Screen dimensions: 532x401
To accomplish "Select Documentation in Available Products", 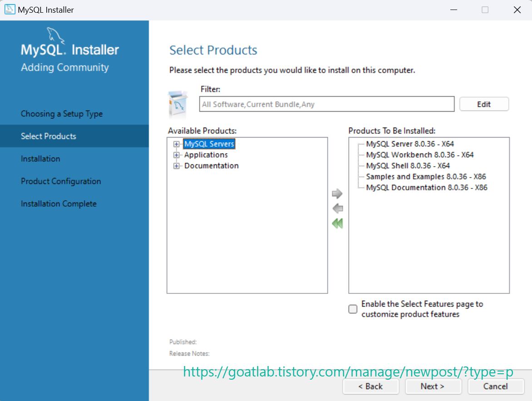I will pos(212,166).
